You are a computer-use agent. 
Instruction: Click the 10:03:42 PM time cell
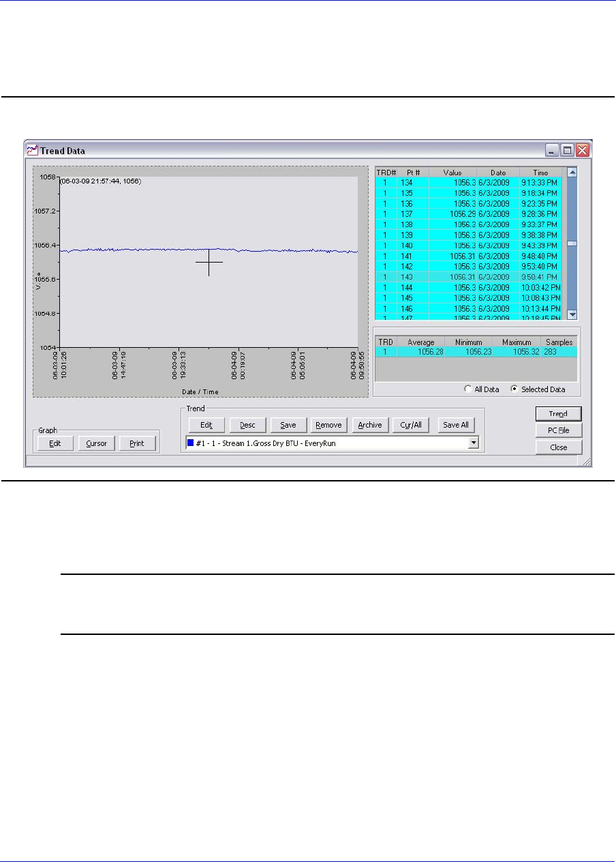pyautogui.click(x=540, y=288)
